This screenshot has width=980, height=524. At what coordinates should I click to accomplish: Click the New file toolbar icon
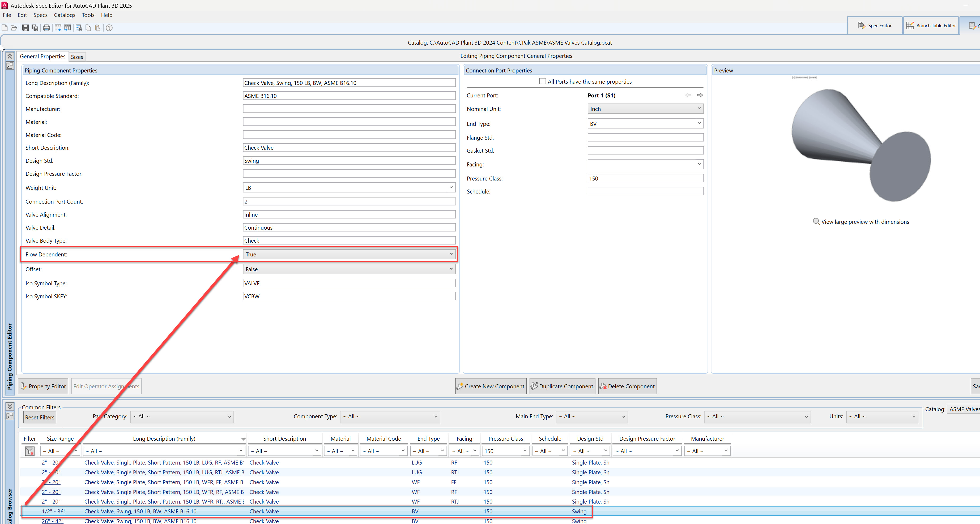[x=5, y=28]
